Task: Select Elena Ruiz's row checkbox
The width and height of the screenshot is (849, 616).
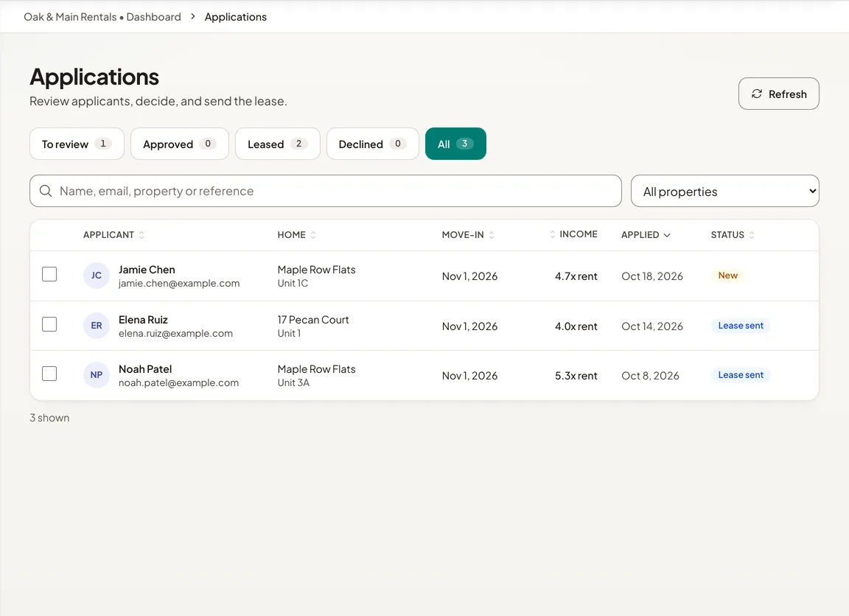Action: [49, 324]
